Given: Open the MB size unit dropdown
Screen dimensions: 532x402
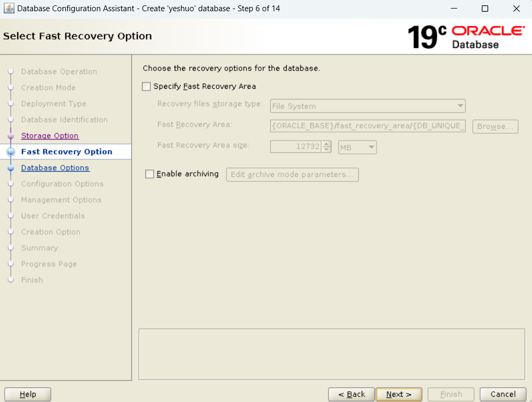Looking at the screenshot, I should (357, 148).
